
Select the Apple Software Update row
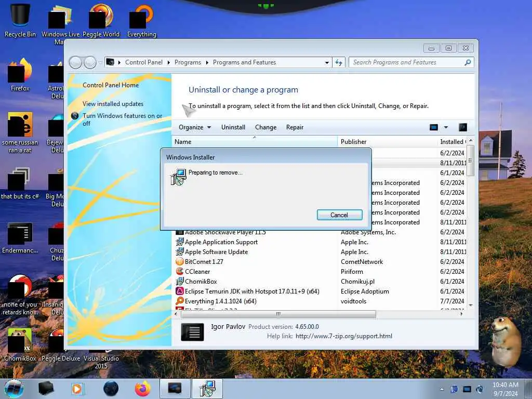321,252
